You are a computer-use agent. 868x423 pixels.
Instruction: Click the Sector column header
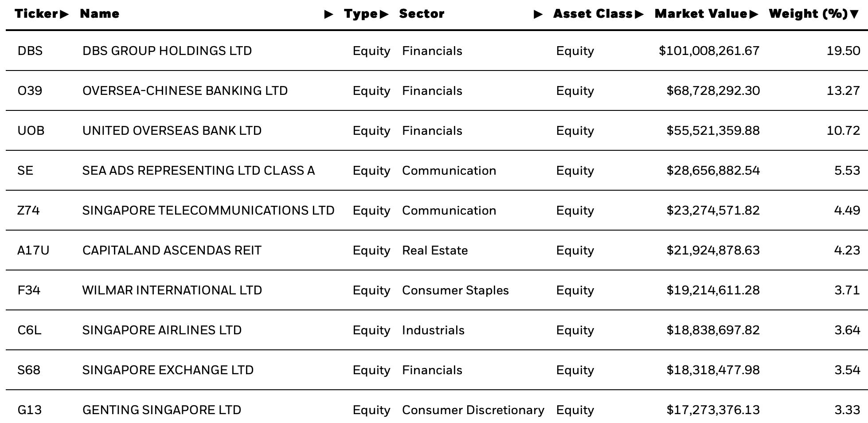tap(422, 14)
